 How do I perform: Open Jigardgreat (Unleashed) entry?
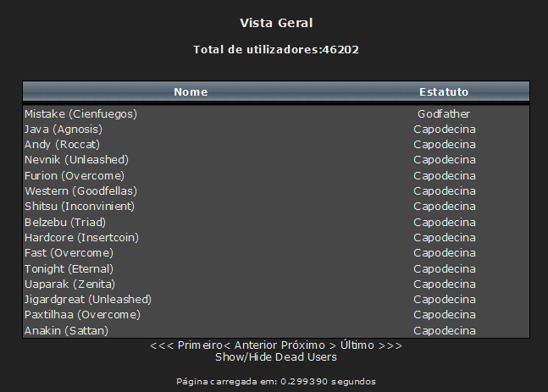88,300
